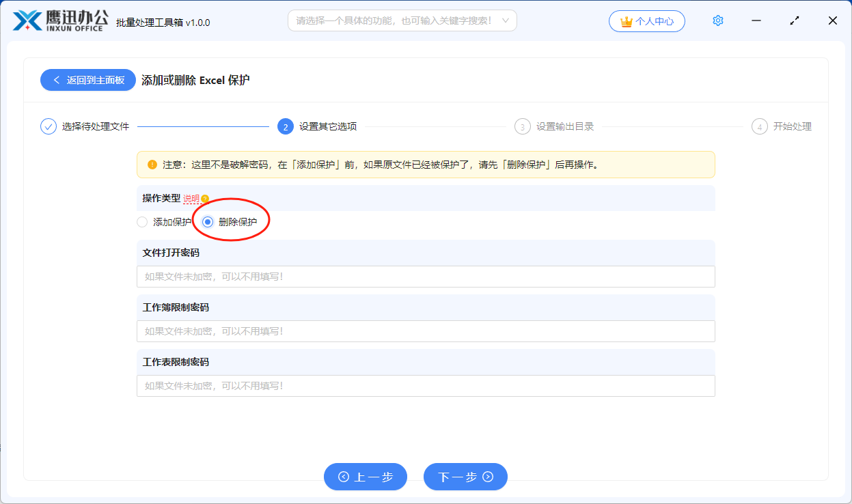Click the crown icon on 个人中心 button
The width and height of the screenshot is (852, 504).
tap(627, 21)
